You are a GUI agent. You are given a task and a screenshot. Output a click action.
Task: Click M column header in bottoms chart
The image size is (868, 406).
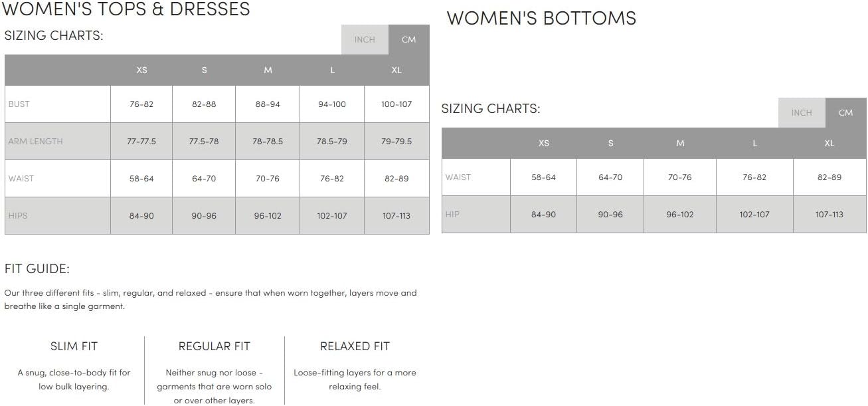680,144
